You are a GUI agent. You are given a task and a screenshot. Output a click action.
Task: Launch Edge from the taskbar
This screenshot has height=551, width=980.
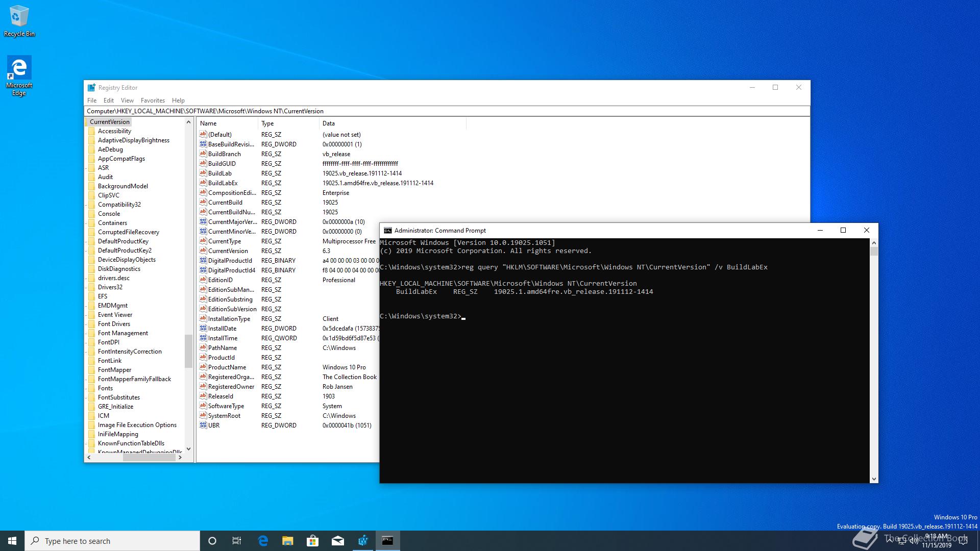tap(263, 541)
